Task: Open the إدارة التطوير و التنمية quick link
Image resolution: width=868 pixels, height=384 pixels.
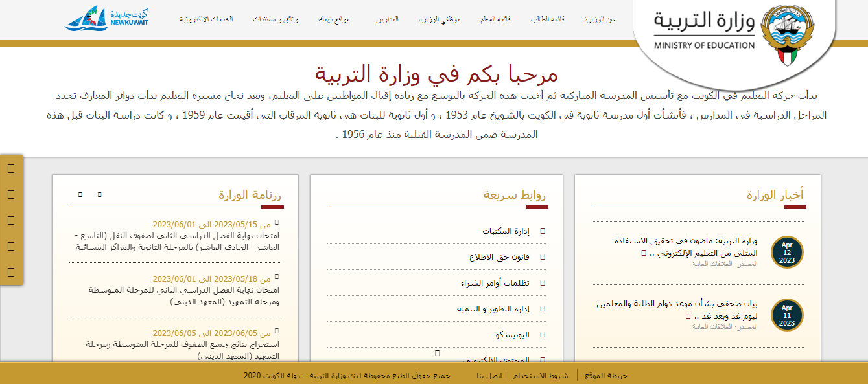Action: [493, 309]
